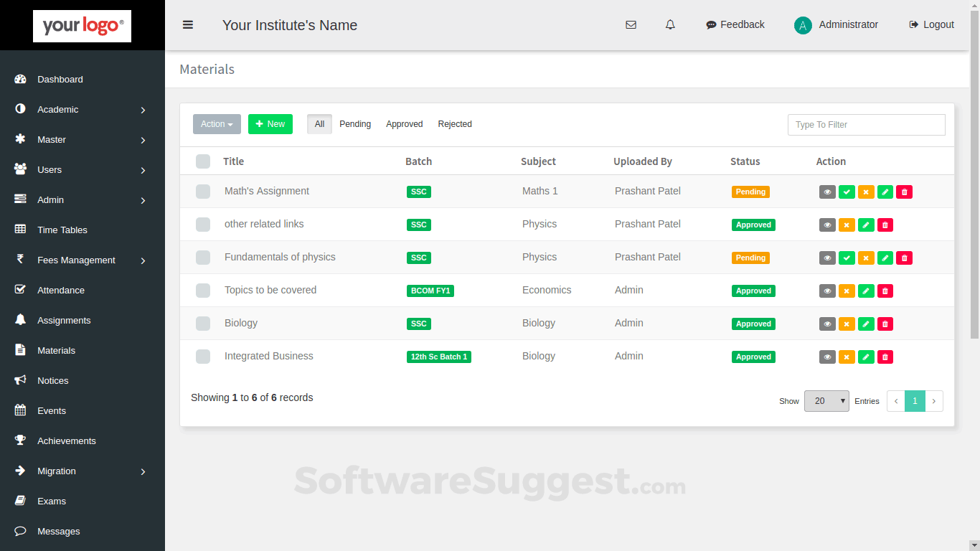Open the notifications bell icon
The width and height of the screenshot is (980, 551).
point(670,25)
